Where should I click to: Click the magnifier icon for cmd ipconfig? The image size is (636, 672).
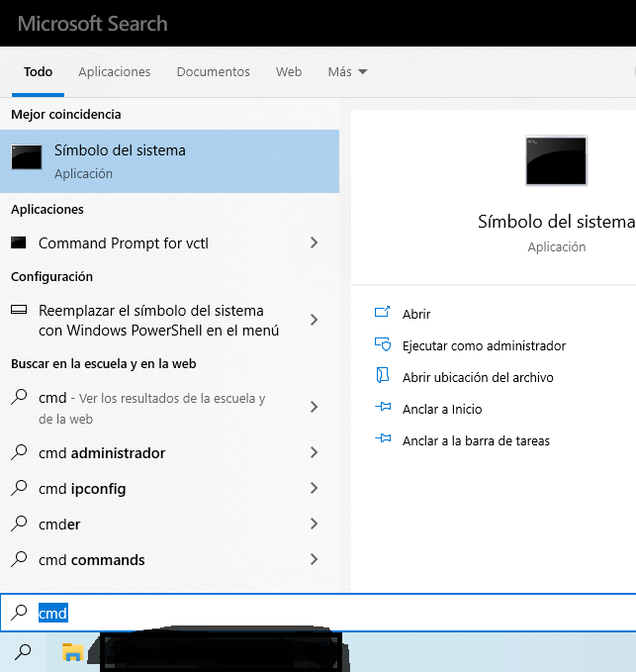tap(19, 488)
